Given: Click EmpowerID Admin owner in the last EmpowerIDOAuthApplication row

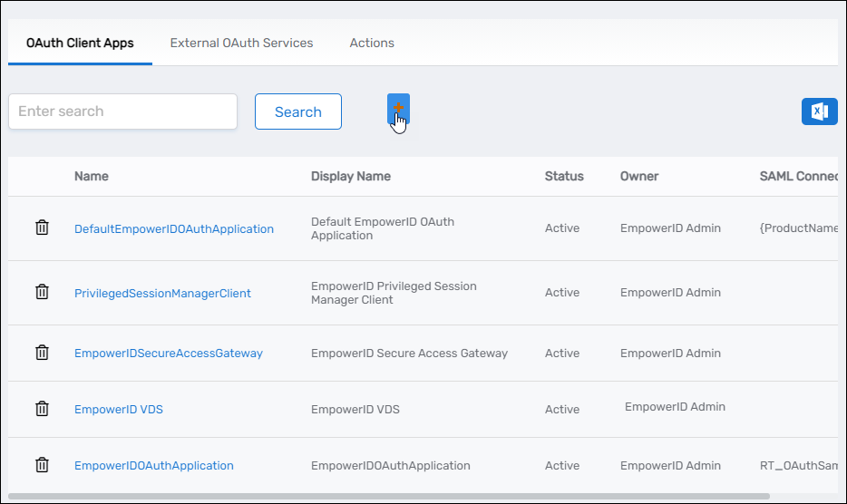Looking at the screenshot, I should click(670, 466).
